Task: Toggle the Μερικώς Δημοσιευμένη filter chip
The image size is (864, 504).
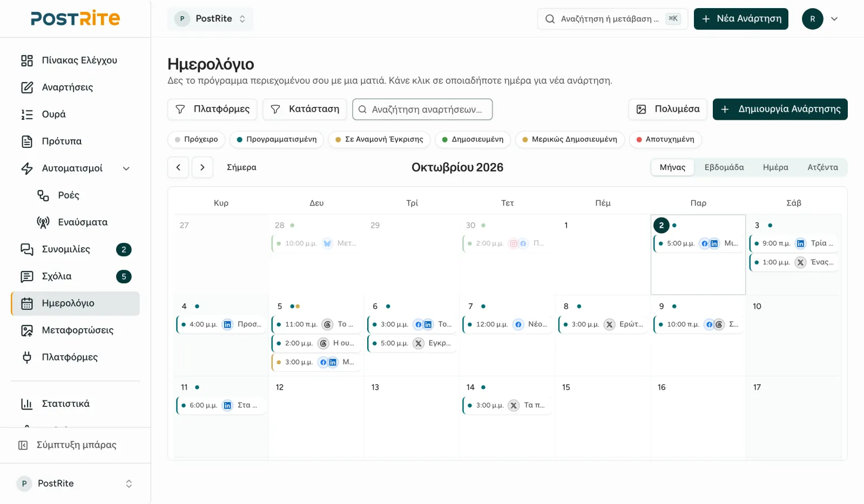Action: click(x=570, y=139)
